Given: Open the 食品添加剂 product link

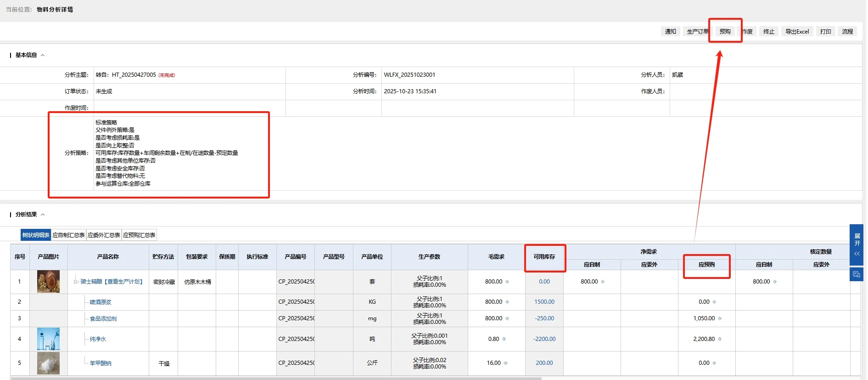Looking at the screenshot, I should (x=103, y=319).
